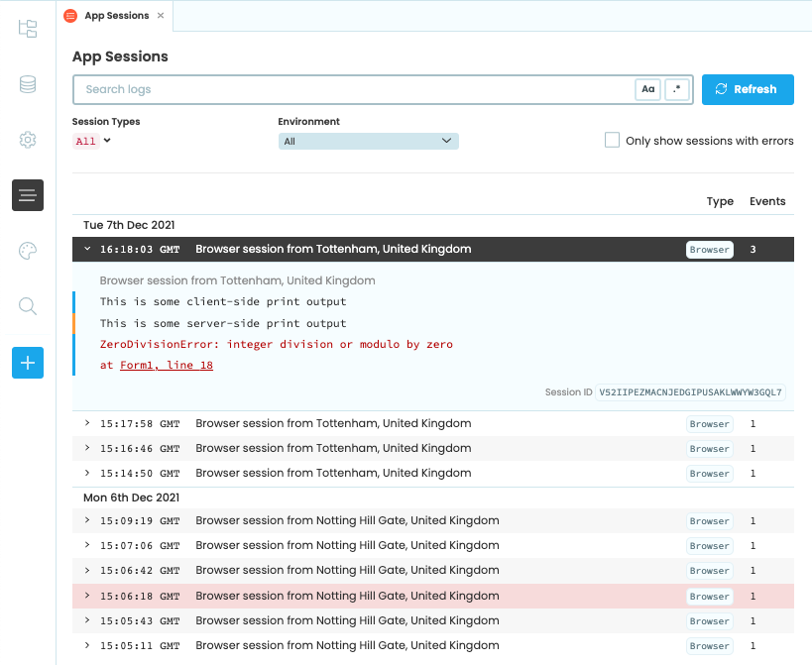Open the database panel from the sidebar
The image size is (812, 665).
[27, 84]
